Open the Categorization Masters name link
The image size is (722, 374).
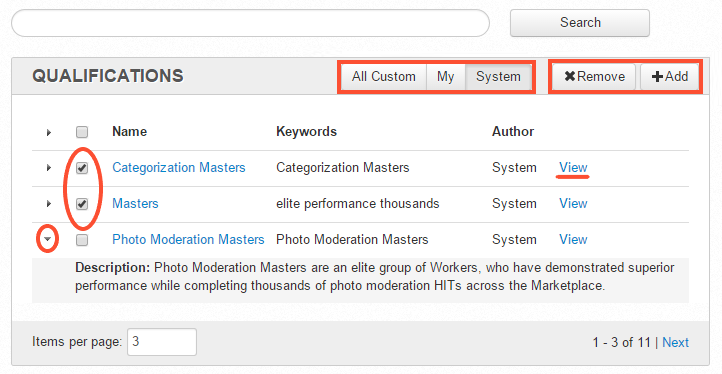click(x=179, y=167)
